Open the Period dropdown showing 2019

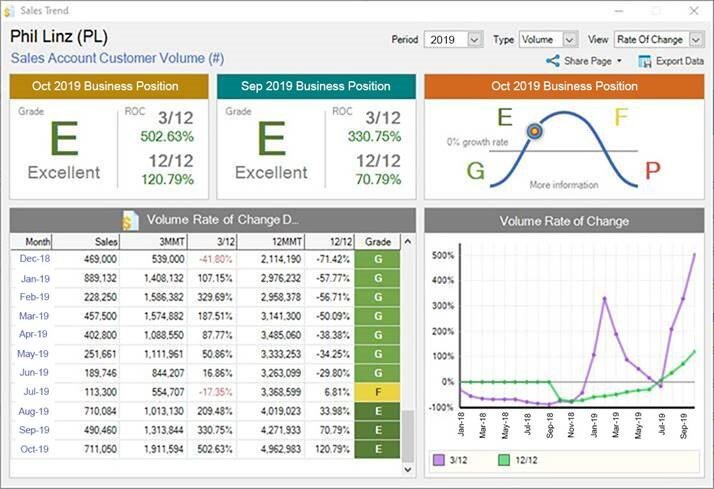[x=474, y=40]
